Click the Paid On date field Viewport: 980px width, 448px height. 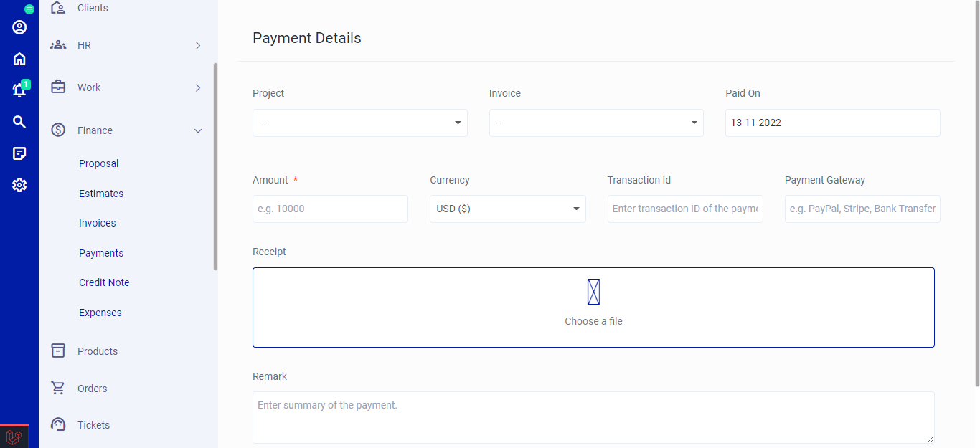832,123
